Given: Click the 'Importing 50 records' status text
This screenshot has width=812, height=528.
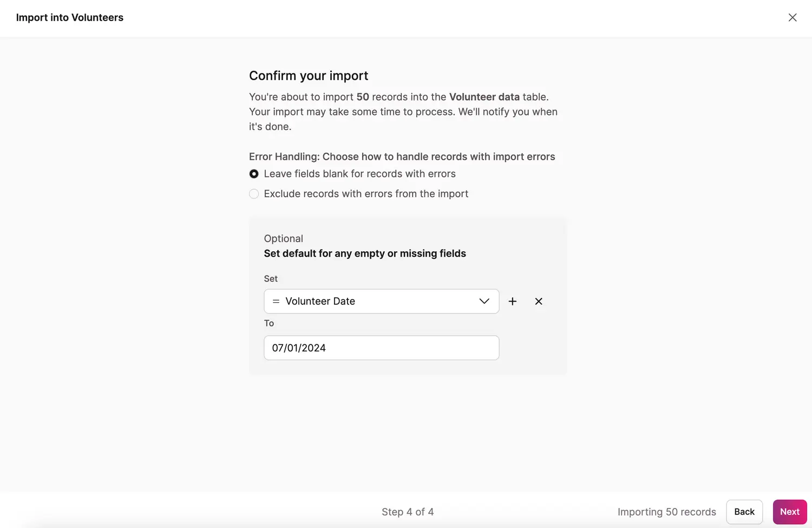Looking at the screenshot, I should pyautogui.click(x=666, y=512).
